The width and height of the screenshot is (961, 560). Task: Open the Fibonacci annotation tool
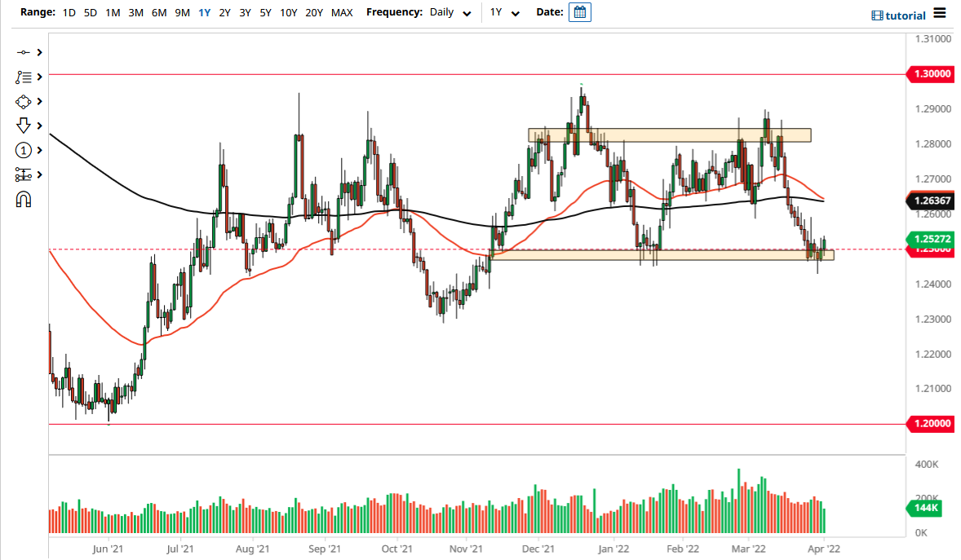(x=24, y=77)
